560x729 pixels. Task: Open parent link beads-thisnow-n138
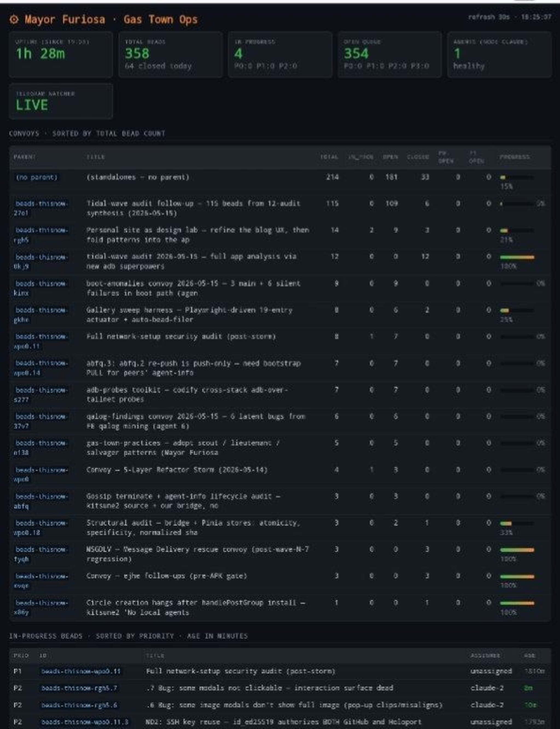pyautogui.click(x=41, y=448)
